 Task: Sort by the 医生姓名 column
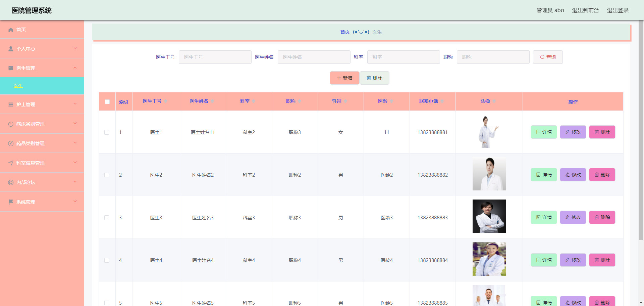click(212, 101)
